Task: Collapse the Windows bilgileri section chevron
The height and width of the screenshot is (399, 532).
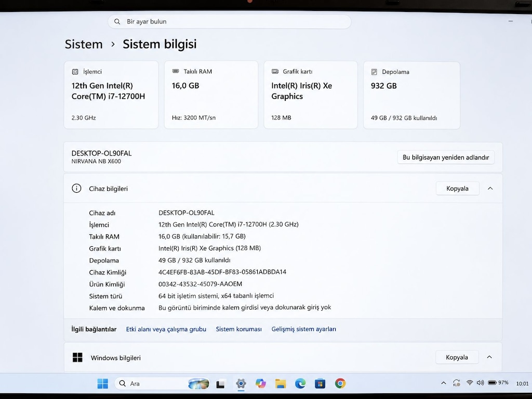Action: click(x=489, y=357)
